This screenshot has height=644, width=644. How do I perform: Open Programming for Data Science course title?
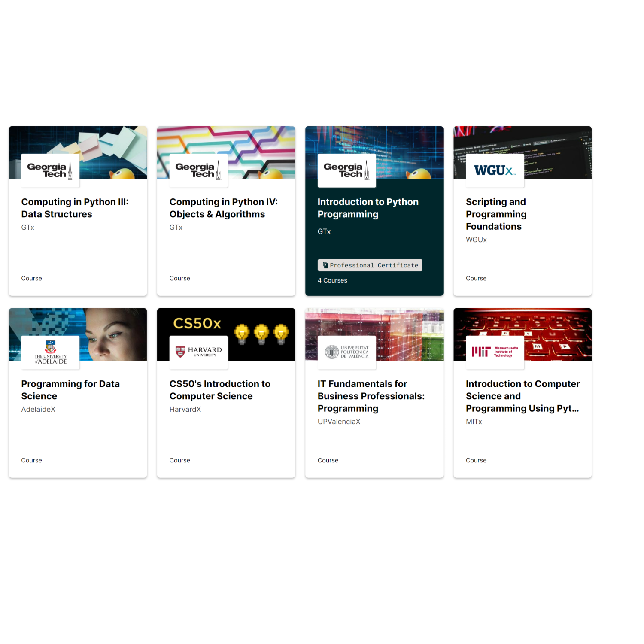[x=70, y=390]
